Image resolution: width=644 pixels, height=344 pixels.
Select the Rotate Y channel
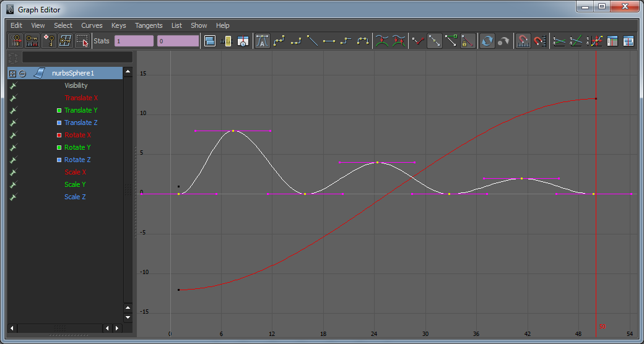pos(77,147)
